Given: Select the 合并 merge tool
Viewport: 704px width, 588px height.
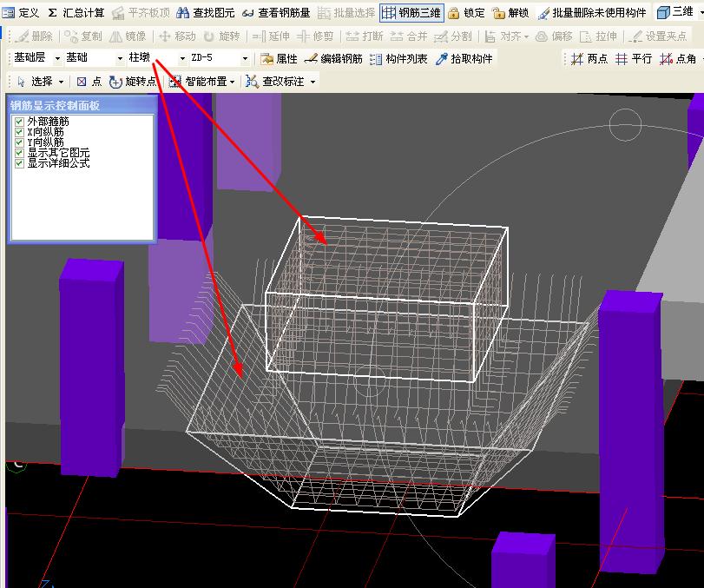Looking at the screenshot, I should pos(409,36).
